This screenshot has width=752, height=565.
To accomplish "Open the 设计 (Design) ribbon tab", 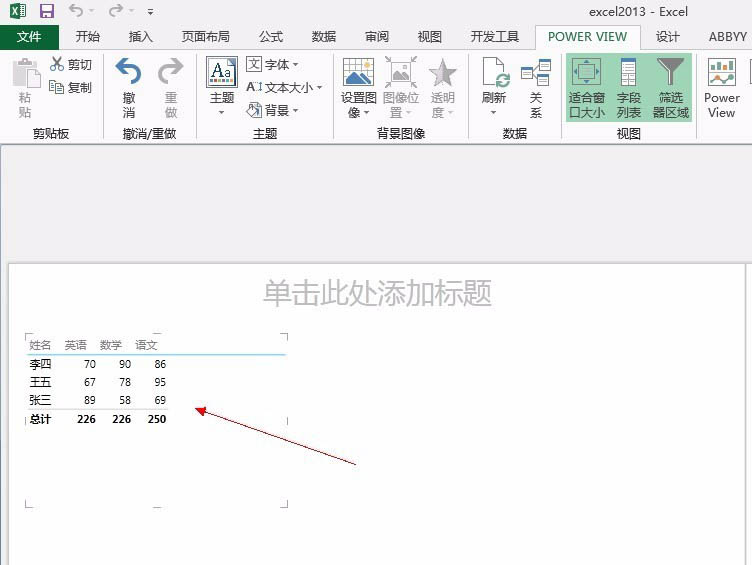I will (x=668, y=37).
